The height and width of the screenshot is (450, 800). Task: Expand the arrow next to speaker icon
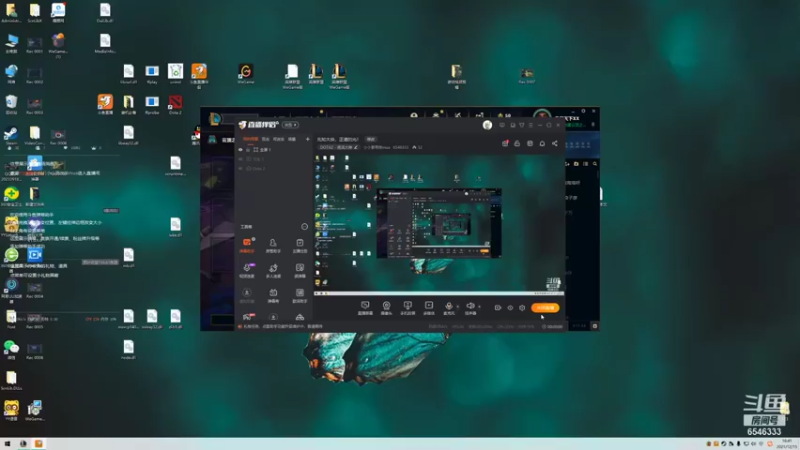[479, 306]
